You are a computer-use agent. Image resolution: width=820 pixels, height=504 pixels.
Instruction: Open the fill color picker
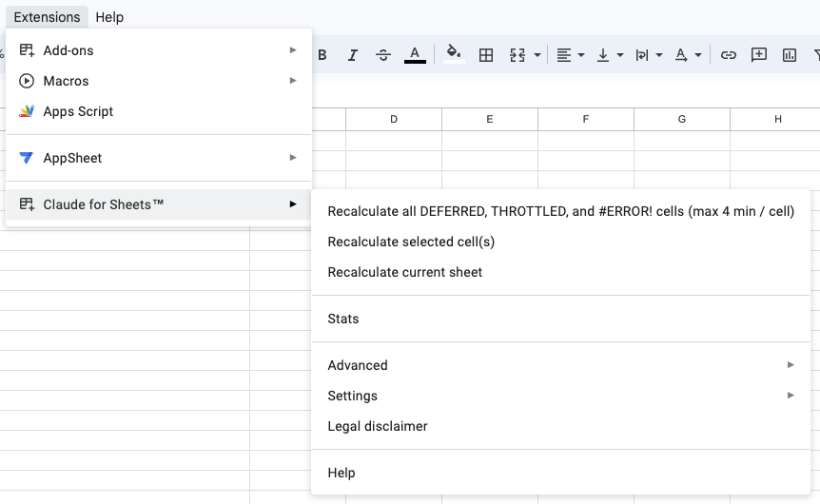click(x=454, y=54)
